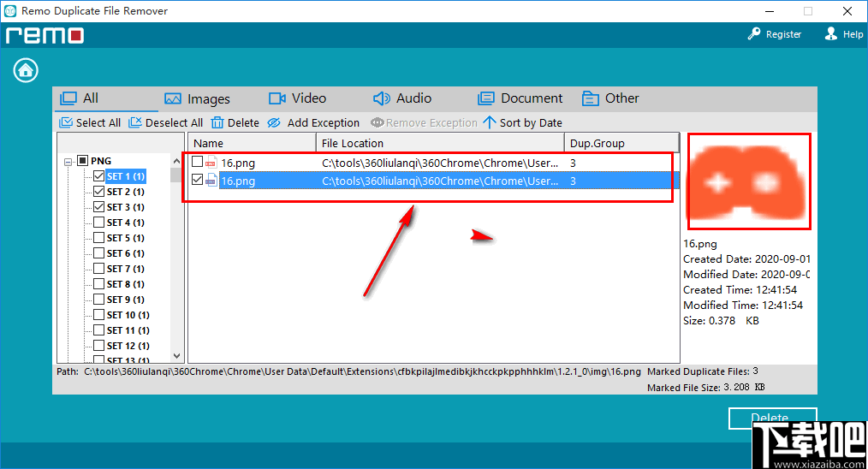Sort by the Dup.Group column header
Image resolution: width=868 pixels, height=469 pixels.
tap(621, 144)
